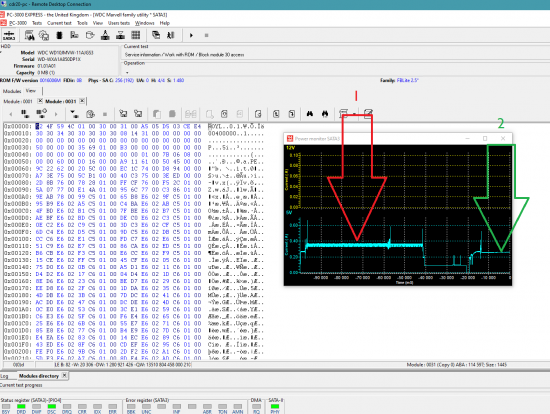Click the grid table icon in main toolbar

(x=136, y=35)
